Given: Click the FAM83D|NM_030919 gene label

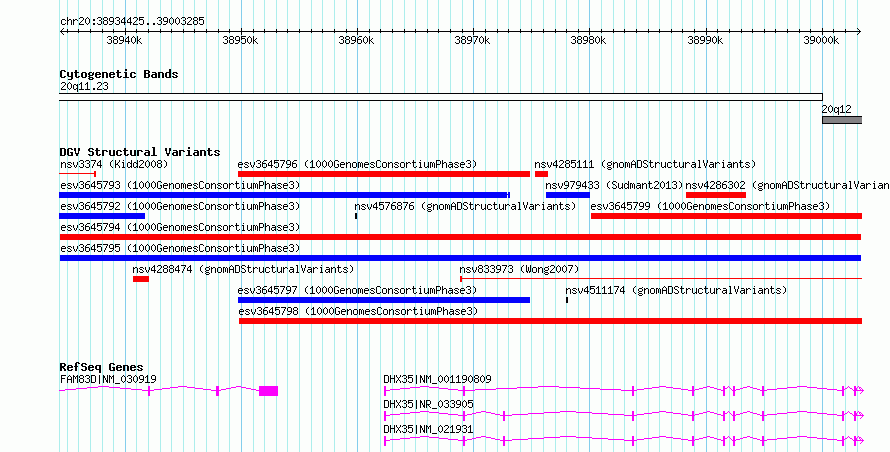Looking at the screenshot, I should click(108, 379).
